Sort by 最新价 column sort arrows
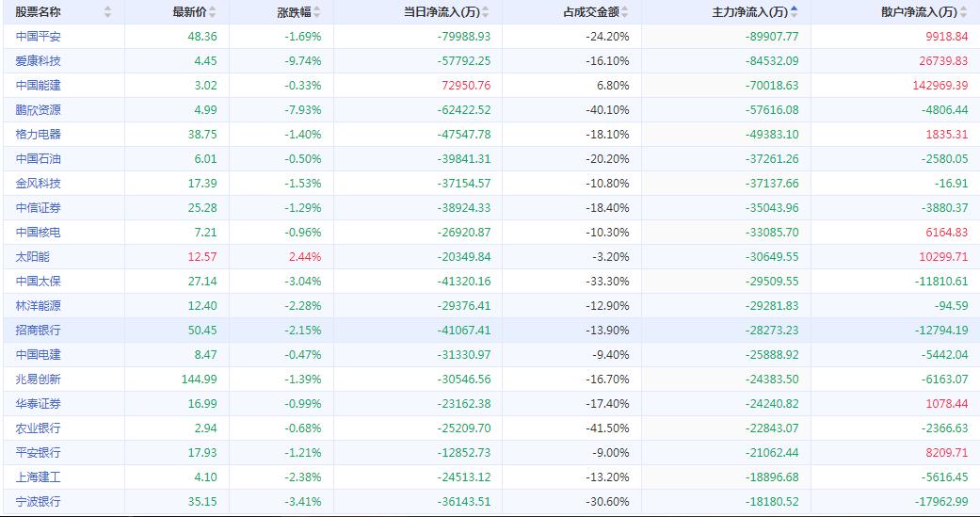 coord(213,12)
